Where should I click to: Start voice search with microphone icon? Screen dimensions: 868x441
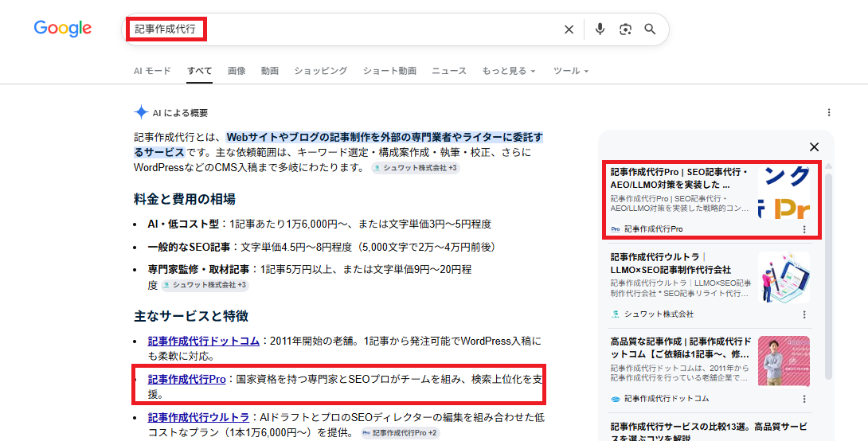coord(600,29)
